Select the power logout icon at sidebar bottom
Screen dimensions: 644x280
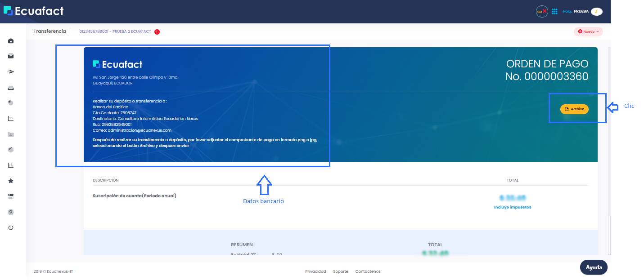pyautogui.click(x=11, y=227)
